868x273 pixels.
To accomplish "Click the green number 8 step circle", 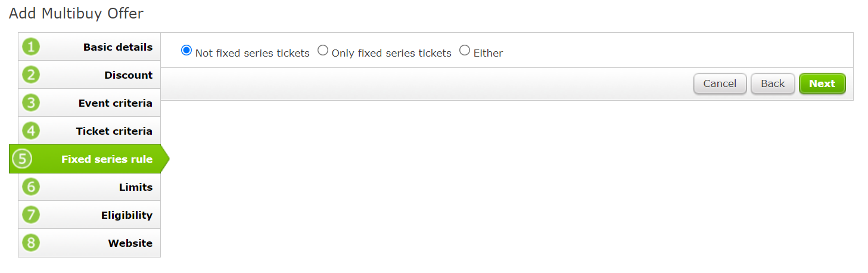I will click(x=31, y=243).
